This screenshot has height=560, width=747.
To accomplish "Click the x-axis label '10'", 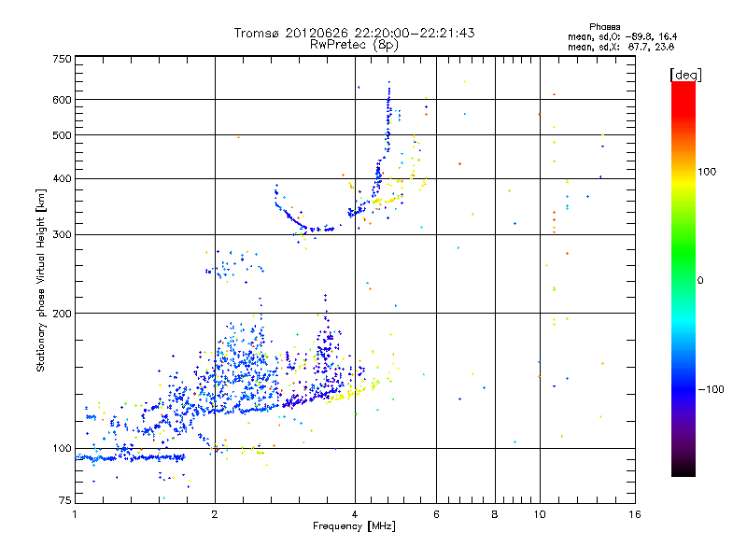I will coord(540,514).
